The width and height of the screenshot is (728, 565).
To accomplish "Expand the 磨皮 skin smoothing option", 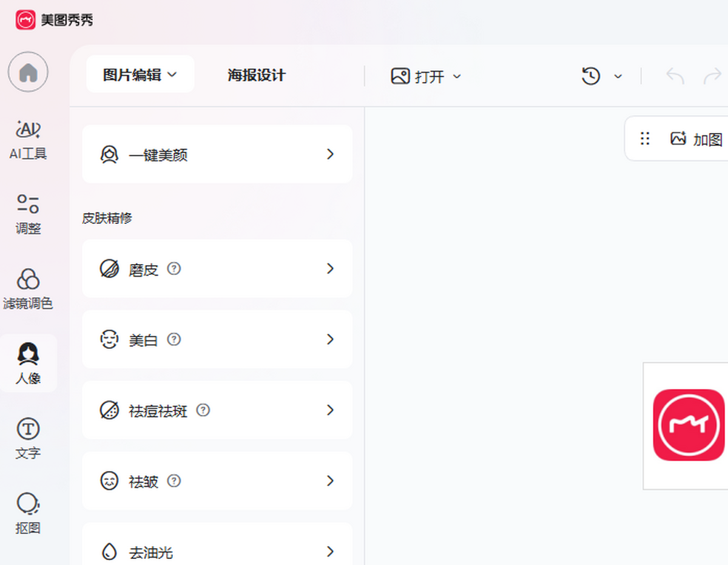I will (x=217, y=269).
